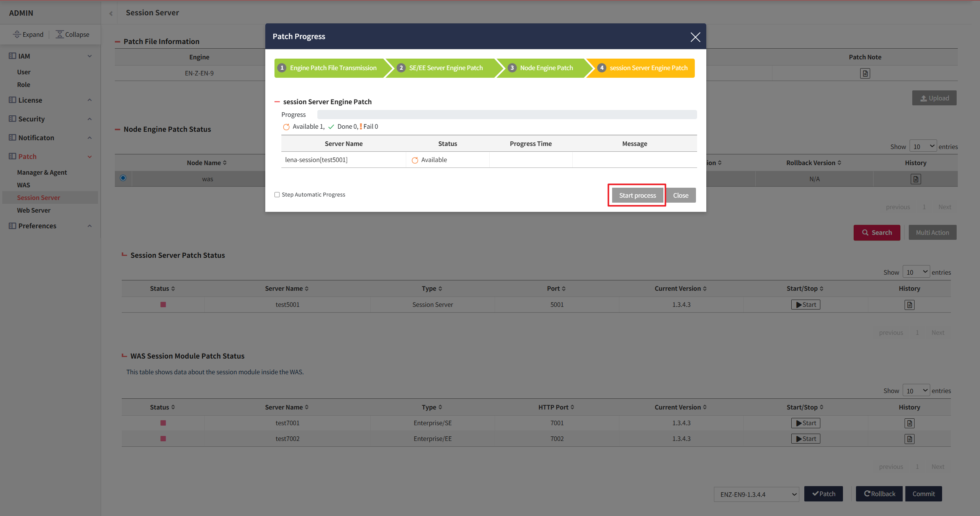The height and width of the screenshot is (516, 980).
Task: Open history icon for test7001
Action: (910, 423)
